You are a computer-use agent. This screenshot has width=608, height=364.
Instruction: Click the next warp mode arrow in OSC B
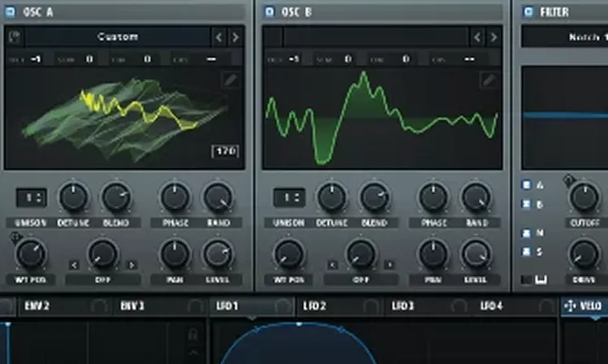click(x=389, y=264)
